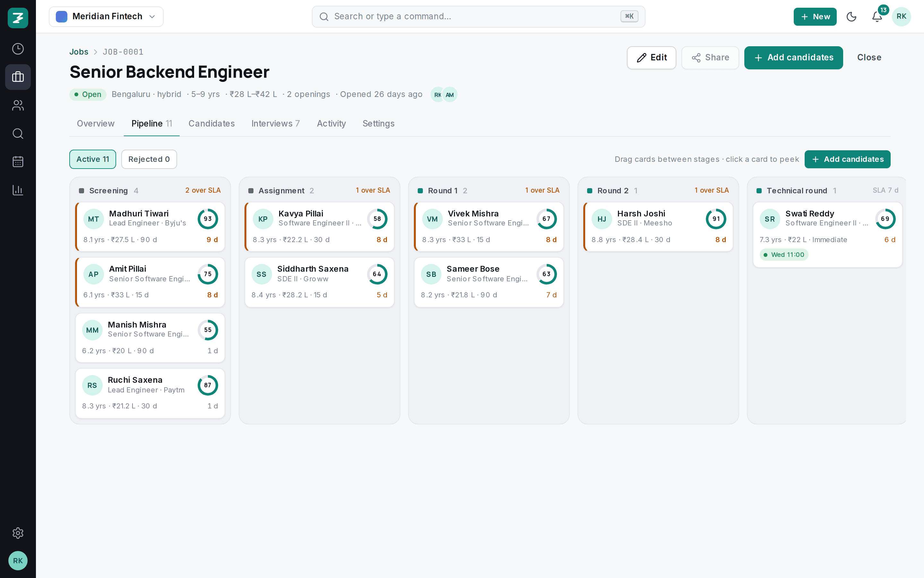Viewport: 924px width, 578px height.
Task: Open the search sidebar icon
Action: 18,133
